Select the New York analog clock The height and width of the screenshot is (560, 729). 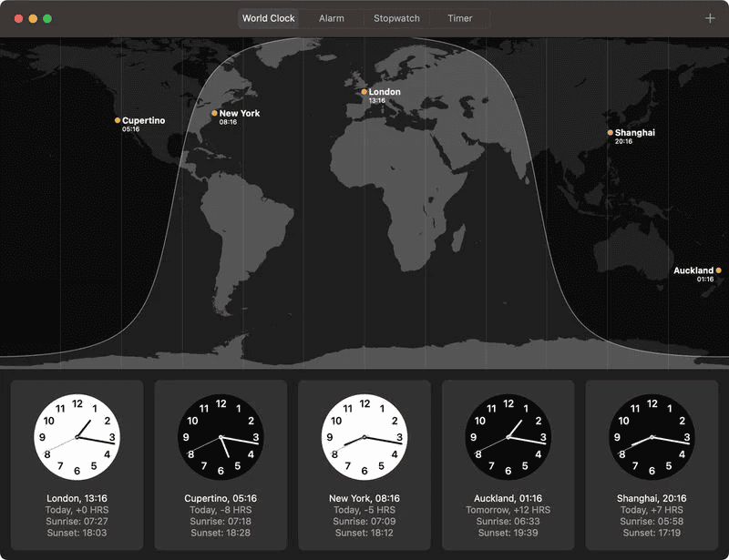click(364, 437)
